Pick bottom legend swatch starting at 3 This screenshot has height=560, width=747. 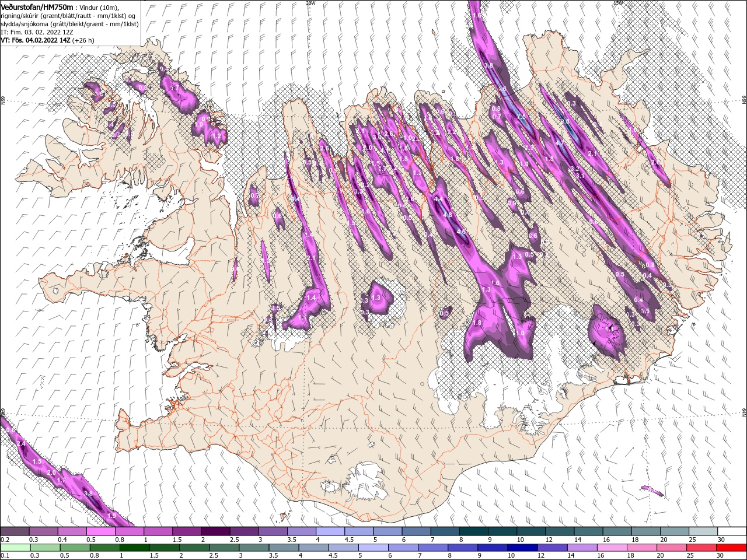click(254, 548)
